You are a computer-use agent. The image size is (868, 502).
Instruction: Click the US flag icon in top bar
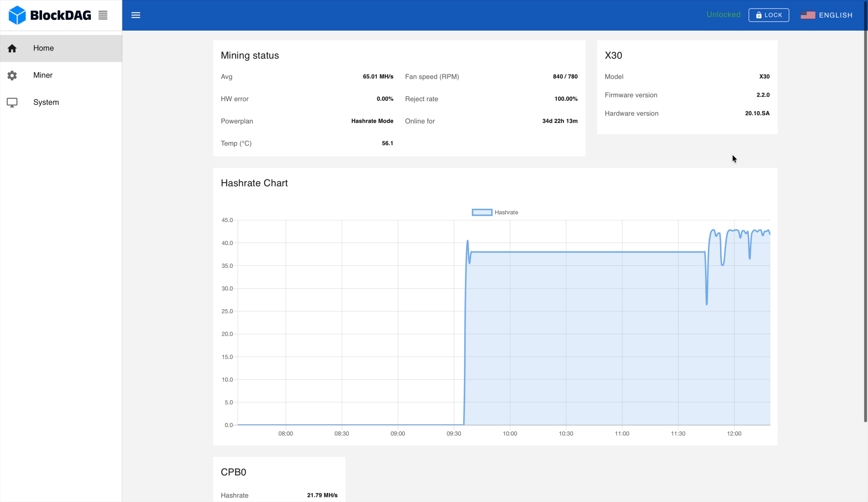click(x=808, y=15)
